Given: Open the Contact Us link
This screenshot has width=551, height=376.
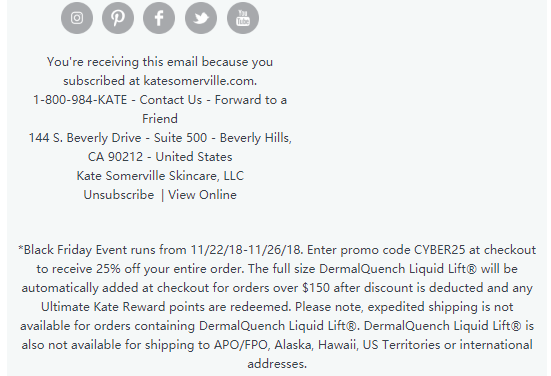Looking at the screenshot, I should pos(171,100).
